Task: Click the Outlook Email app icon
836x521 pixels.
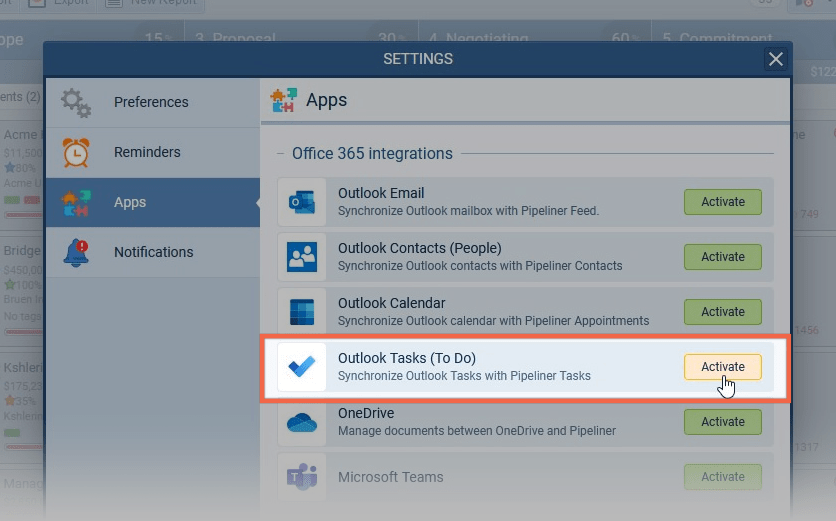Action: [302, 202]
